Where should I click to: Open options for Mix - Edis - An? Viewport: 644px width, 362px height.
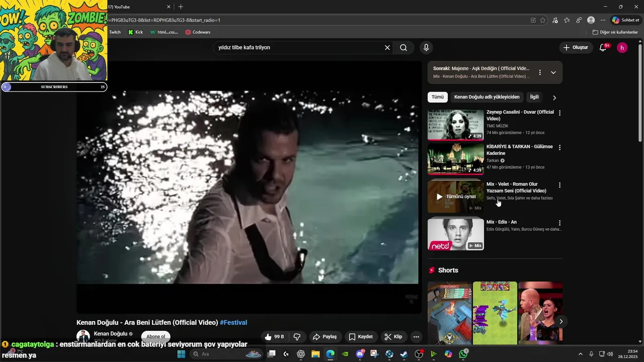(x=559, y=223)
